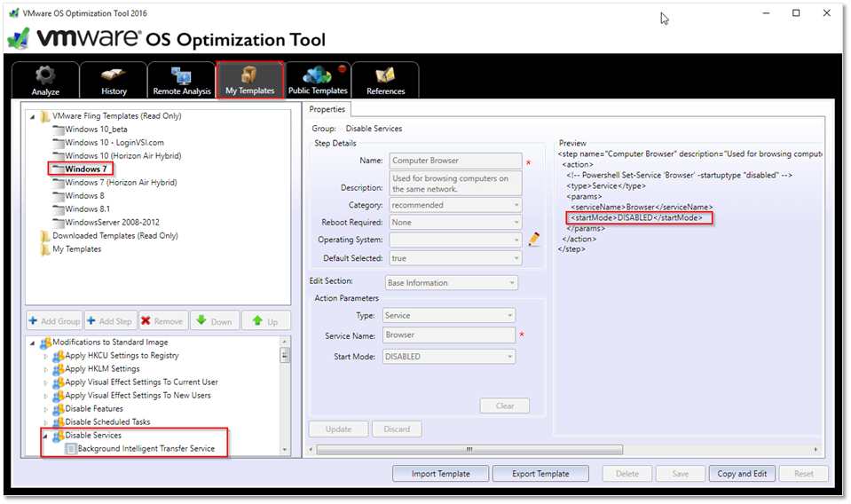This screenshot has width=851, height=504.
Task: Click the Export Template button
Action: [x=540, y=474]
